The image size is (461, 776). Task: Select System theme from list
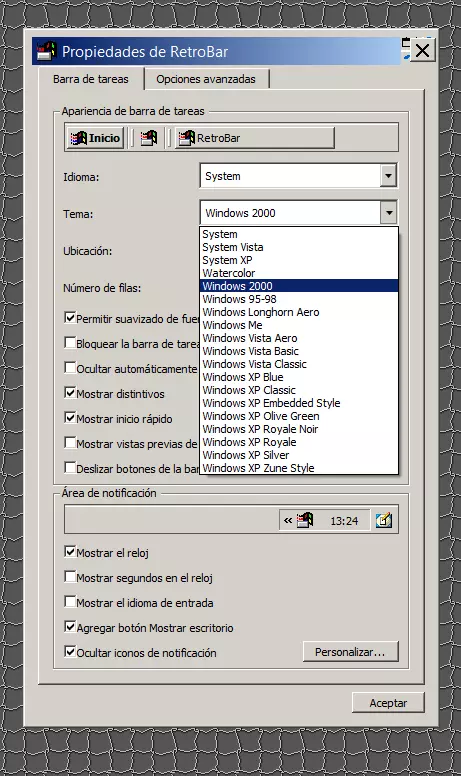(299, 234)
